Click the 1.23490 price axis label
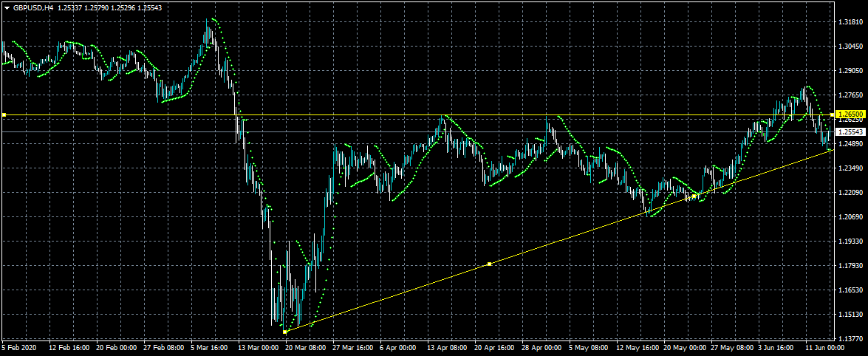 tap(852, 168)
